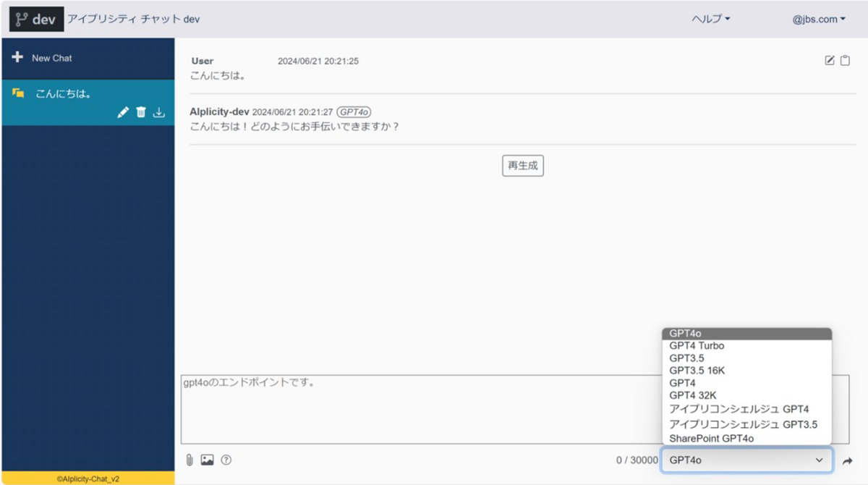Image resolution: width=868 pixels, height=485 pixels.
Task: Rename chat with the pencil icon
Action: [123, 112]
